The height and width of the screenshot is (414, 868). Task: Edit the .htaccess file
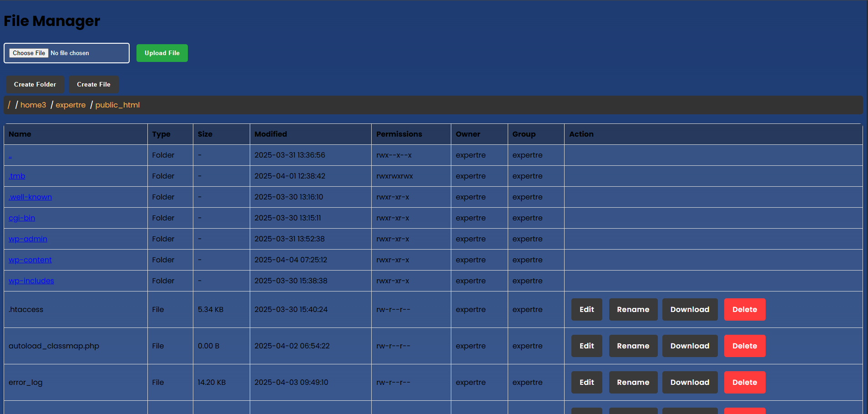click(x=586, y=310)
